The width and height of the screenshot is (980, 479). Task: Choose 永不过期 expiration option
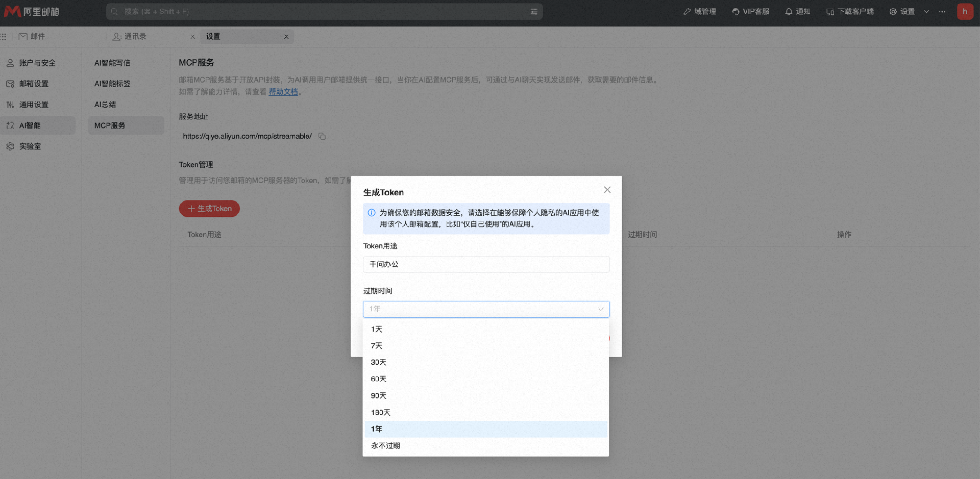coord(486,446)
